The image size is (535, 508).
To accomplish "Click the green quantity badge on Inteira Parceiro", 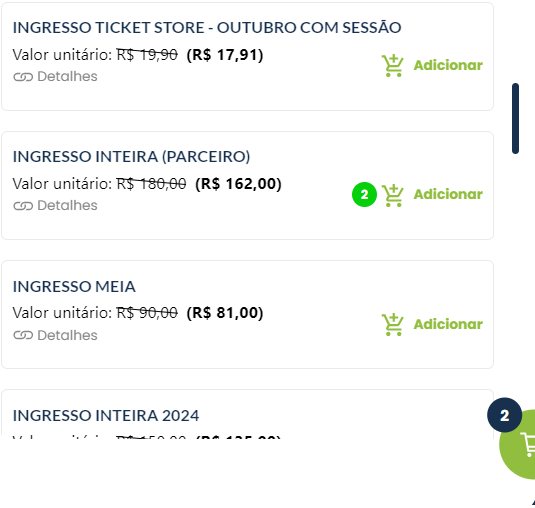I will pos(364,194).
